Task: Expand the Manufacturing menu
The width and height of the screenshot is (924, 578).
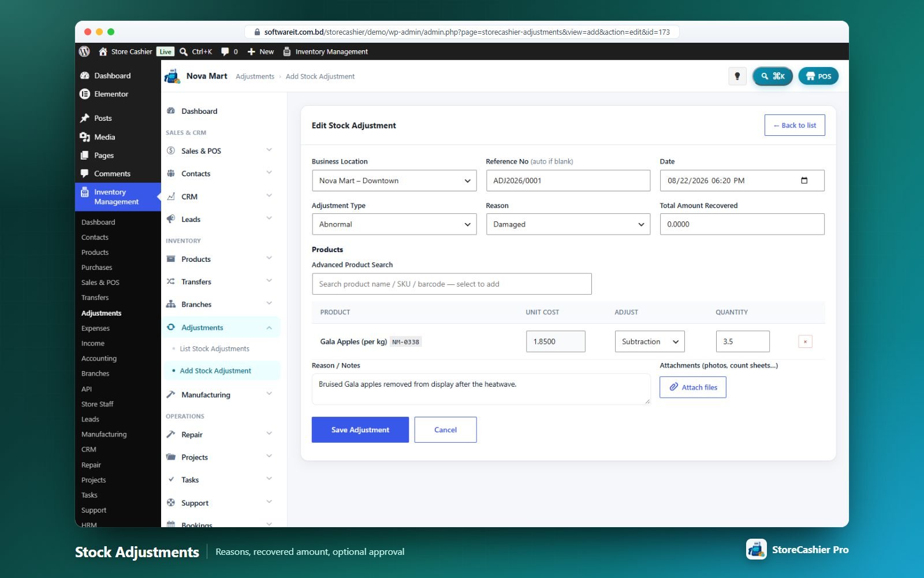Action: 220,395
